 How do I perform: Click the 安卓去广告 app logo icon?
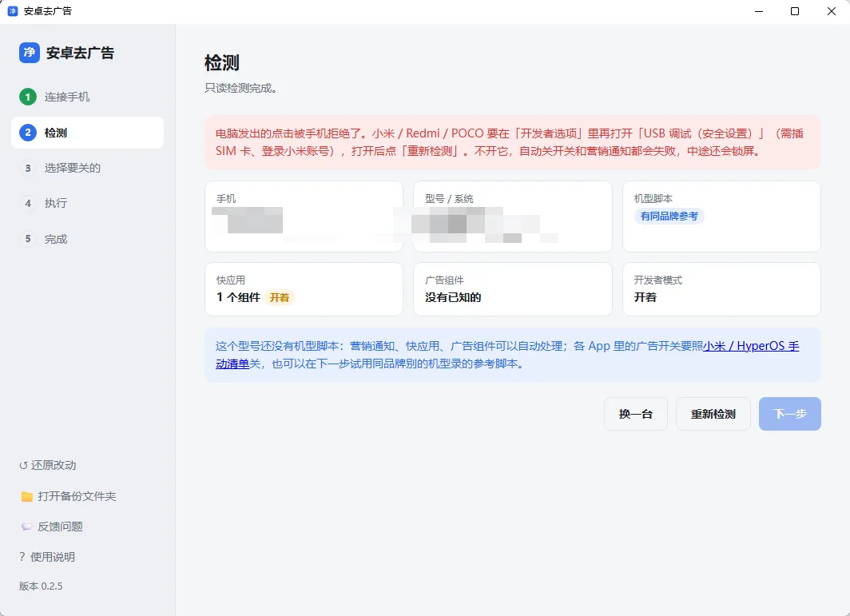pyautogui.click(x=30, y=53)
